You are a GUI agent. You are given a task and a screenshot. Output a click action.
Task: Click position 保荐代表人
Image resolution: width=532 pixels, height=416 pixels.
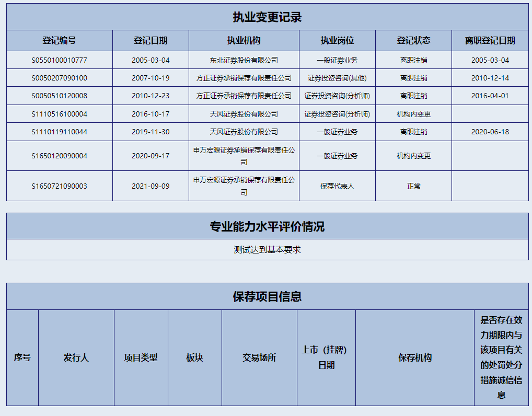(x=337, y=186)
